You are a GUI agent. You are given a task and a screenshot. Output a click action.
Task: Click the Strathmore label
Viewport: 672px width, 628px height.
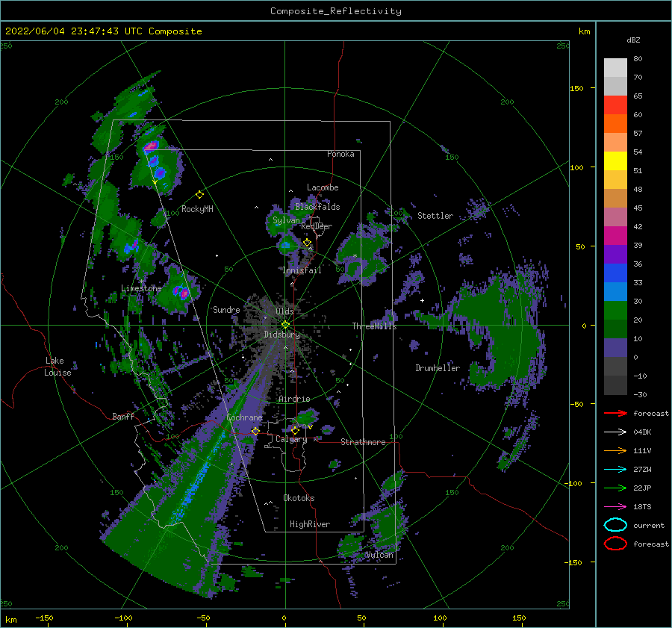click(363, 442)
